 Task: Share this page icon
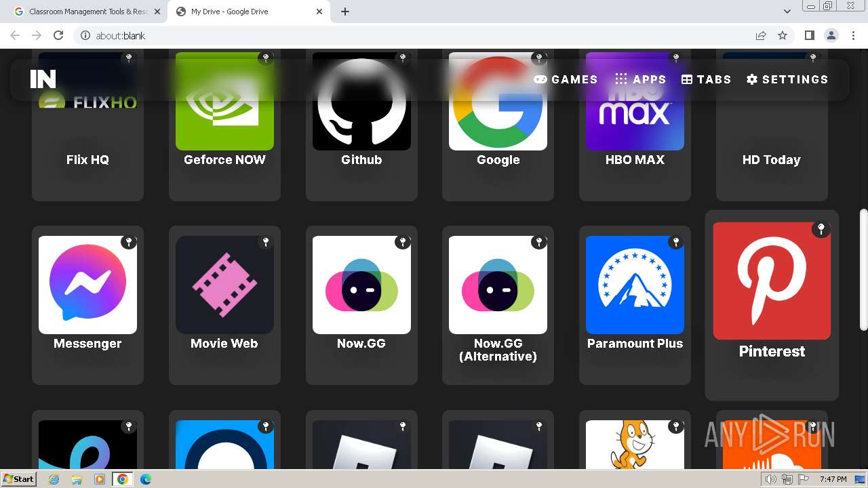[761, 35]
